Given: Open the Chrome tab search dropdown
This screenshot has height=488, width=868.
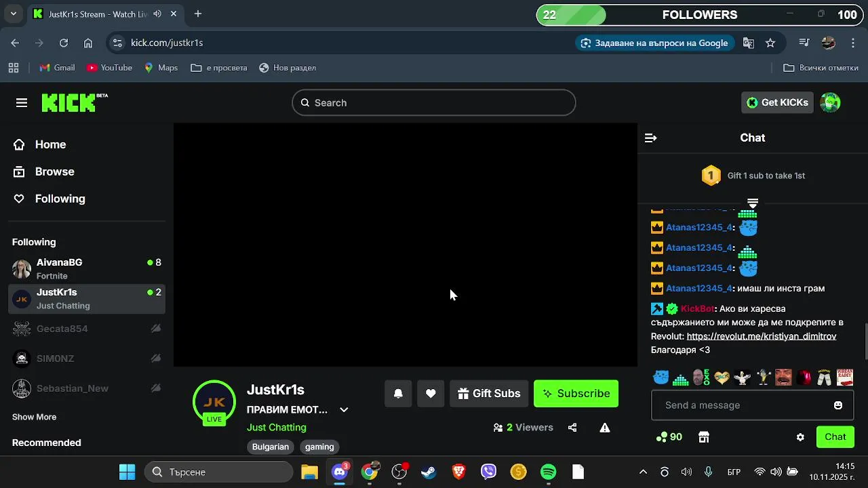Looking at the screenshot, I should click(13, 14).
